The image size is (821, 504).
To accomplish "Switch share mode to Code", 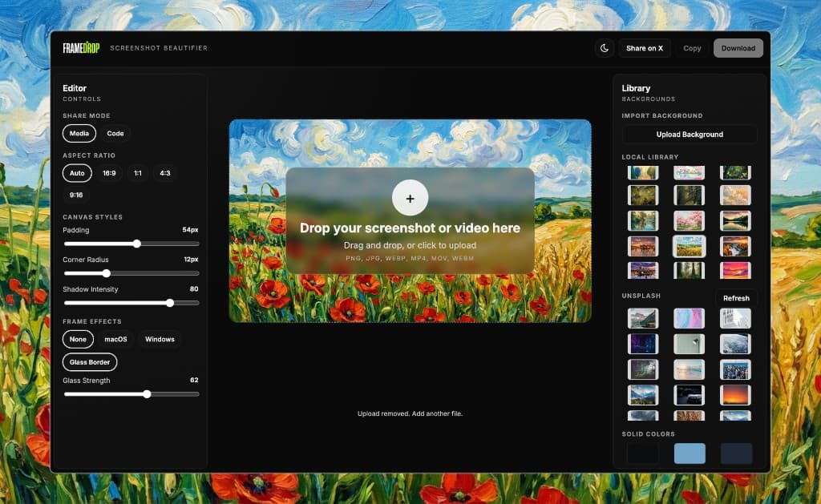I will click(x=115, y=134).
